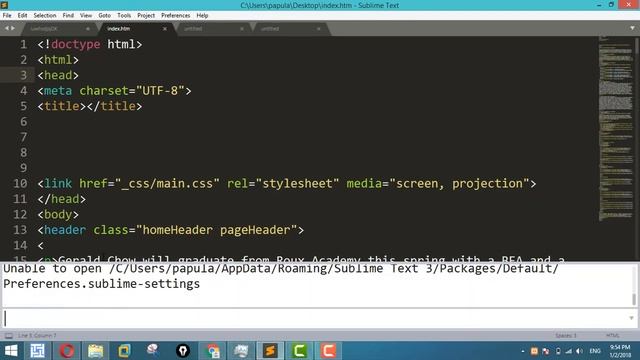The width and height of the screenshot is (640, 360).
Task: Open the Tools menu
Action: pos(124,16)
